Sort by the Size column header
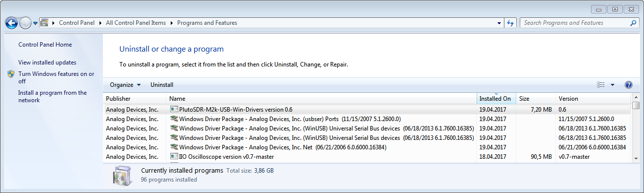Image resolution: width=644 pixels, height=193 pixels. pos(536,99)
